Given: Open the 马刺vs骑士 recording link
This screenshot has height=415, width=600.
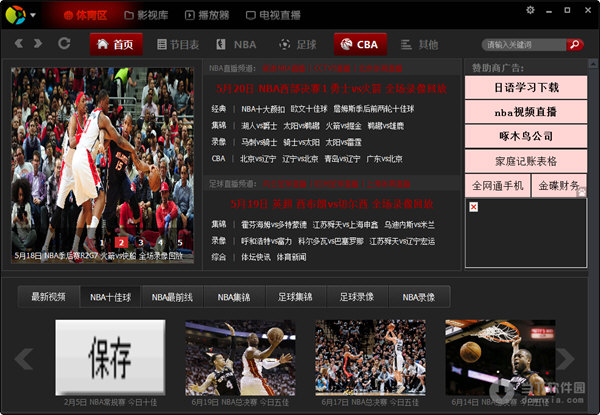Looking at the screenshot, I should coord(259,142).
